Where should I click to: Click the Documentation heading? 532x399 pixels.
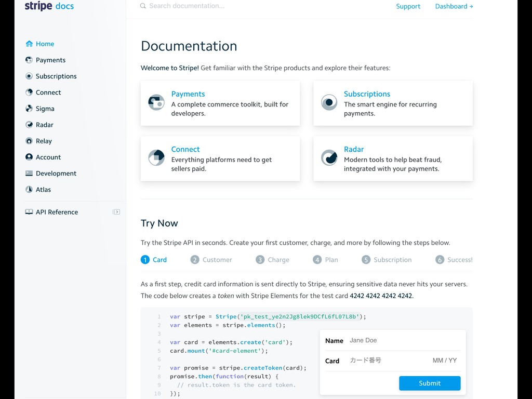(x=189, y=46)
